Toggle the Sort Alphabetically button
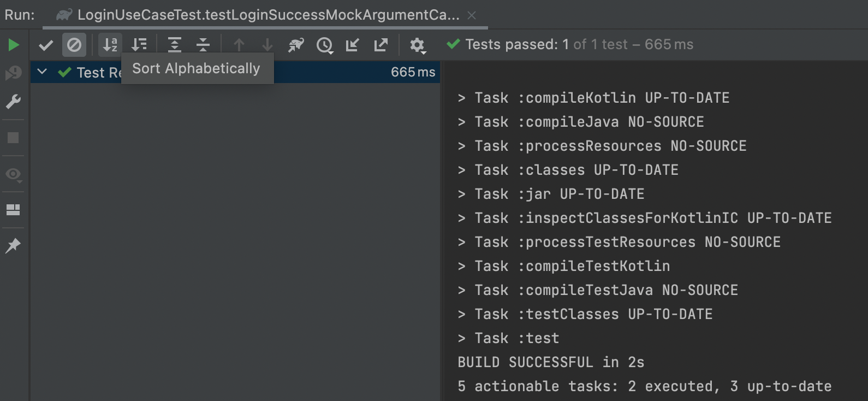Viewport: 868px width, 401px height. pyautogui.click(x=110, y=45)
